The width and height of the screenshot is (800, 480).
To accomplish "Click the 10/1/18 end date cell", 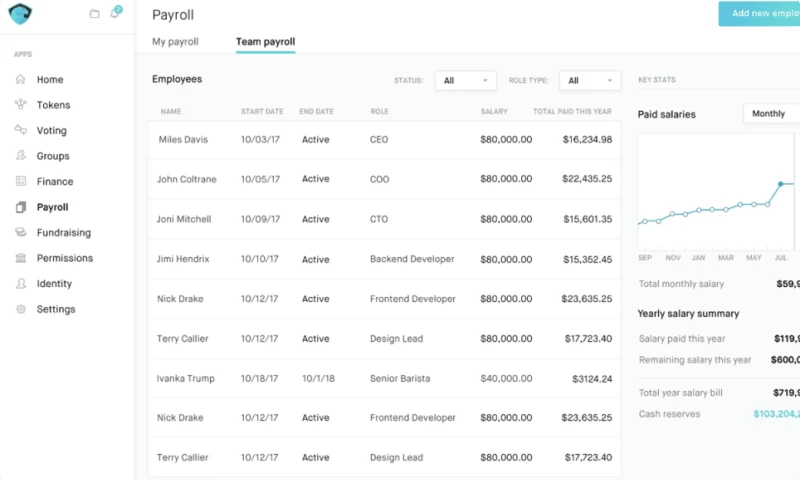I will 318,378.
